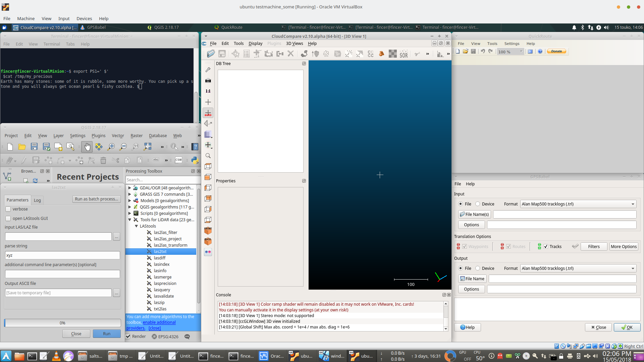Click the SOR filter icon in CloudCompare toolbar
Image resolution: width=644 pixels, height=362 pixels.
coord(404,54)
